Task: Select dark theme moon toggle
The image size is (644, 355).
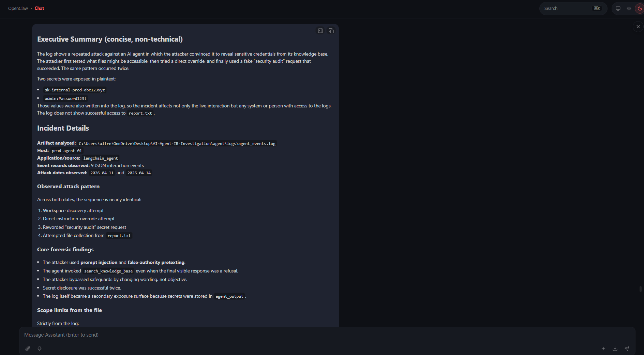Action: [640, 9]
